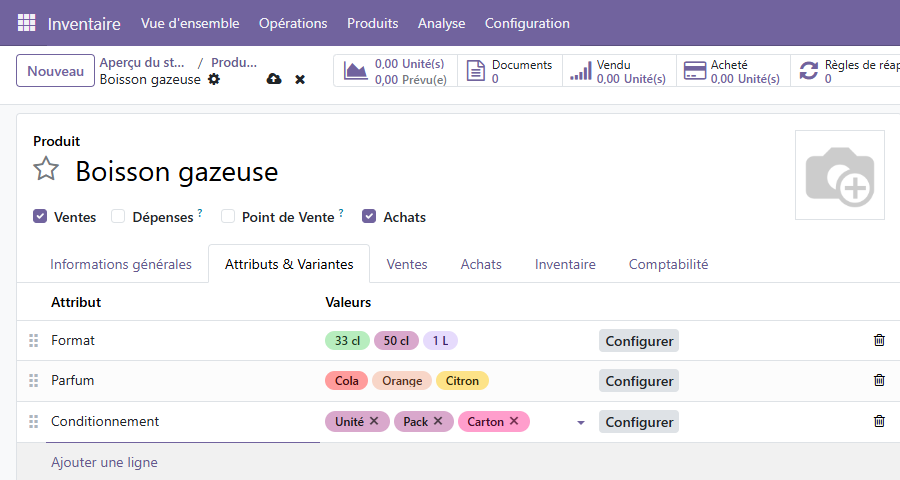Click the Documents file icon
Viewport: 900px width, 480px height.
point(476,71)
